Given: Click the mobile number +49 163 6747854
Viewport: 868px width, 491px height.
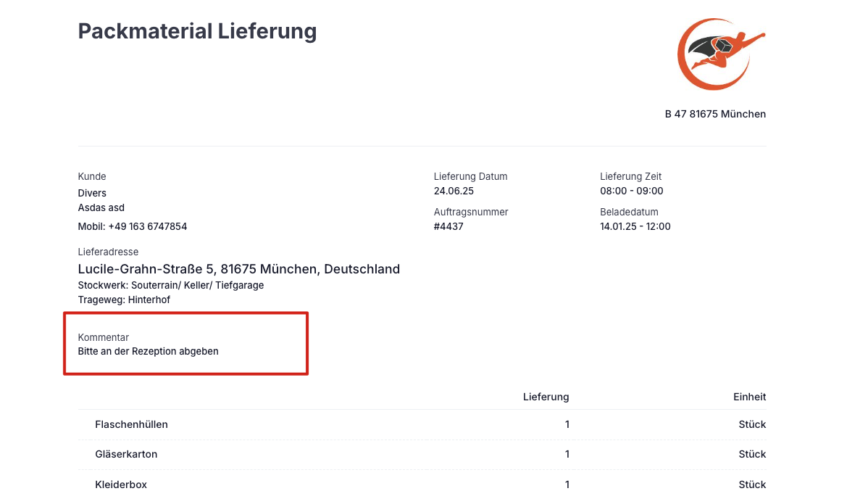Looking at the screenshot, I should pos(147,227).
